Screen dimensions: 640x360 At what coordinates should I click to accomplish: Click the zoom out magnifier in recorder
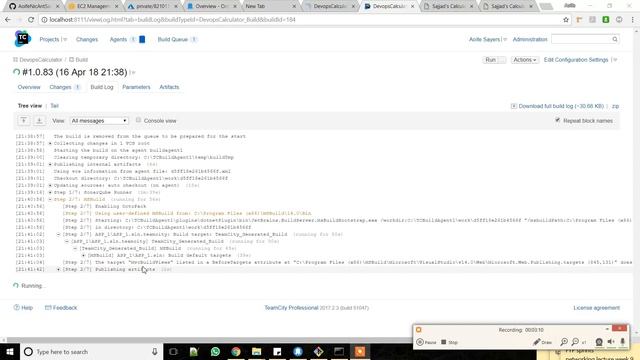576,342
